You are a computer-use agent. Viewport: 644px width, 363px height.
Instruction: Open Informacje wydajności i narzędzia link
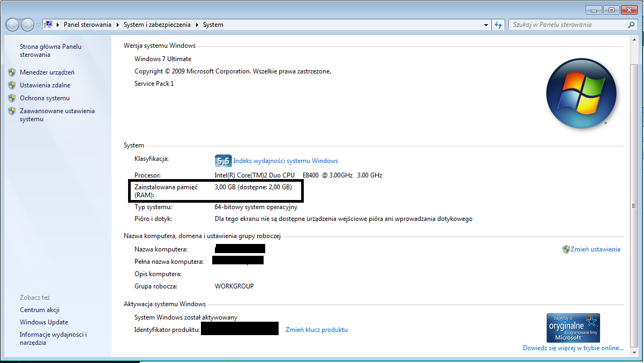(53, 339)
